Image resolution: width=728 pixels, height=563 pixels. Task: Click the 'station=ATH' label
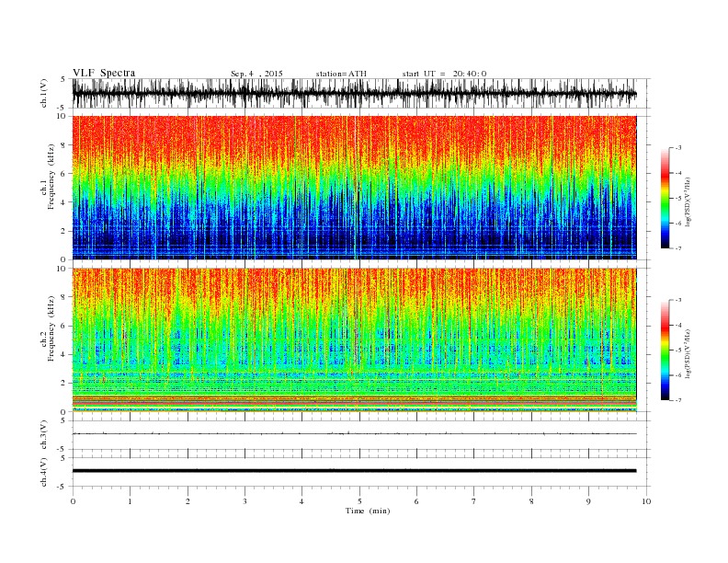(x=341, y=74)
